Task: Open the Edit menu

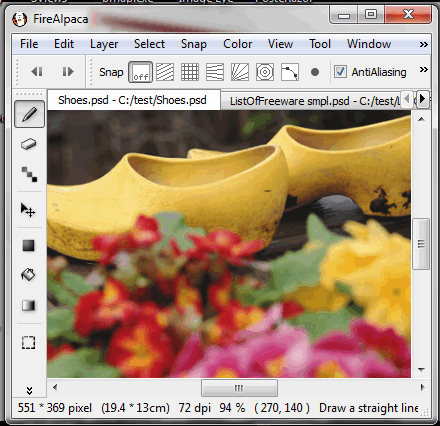Action: pos(64,44)
